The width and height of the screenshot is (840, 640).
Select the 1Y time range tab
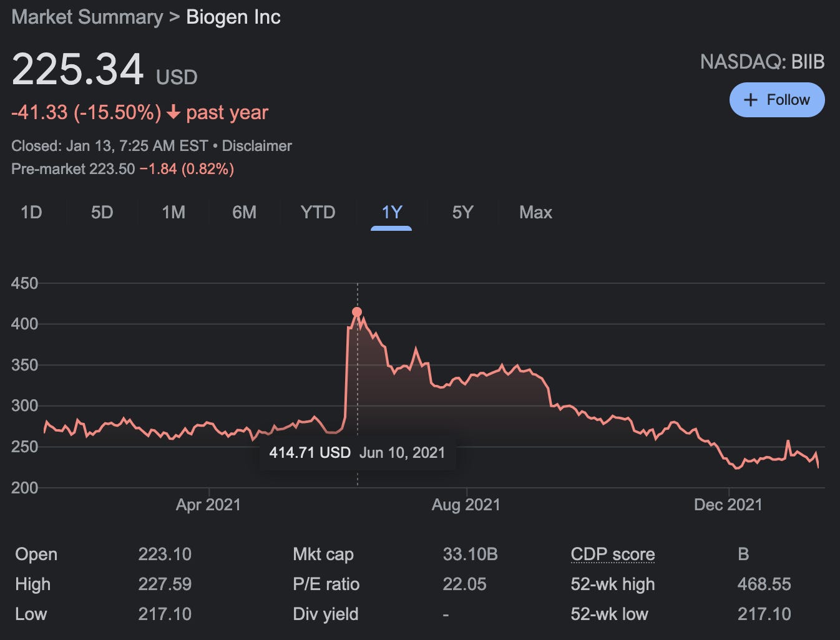pos(391,213)
